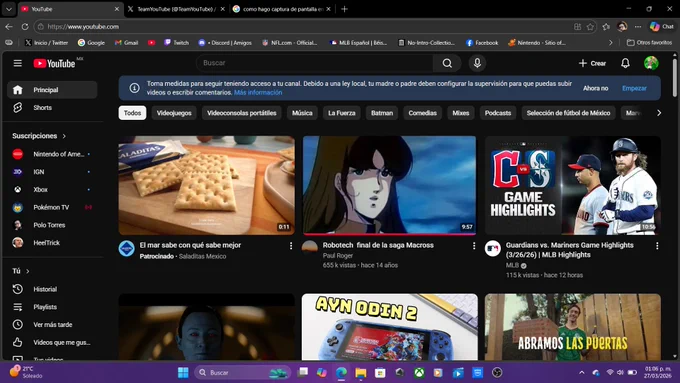Open the Saladitas crackers ad thumbnail
The image size is (680, 383).
[206, 186]
